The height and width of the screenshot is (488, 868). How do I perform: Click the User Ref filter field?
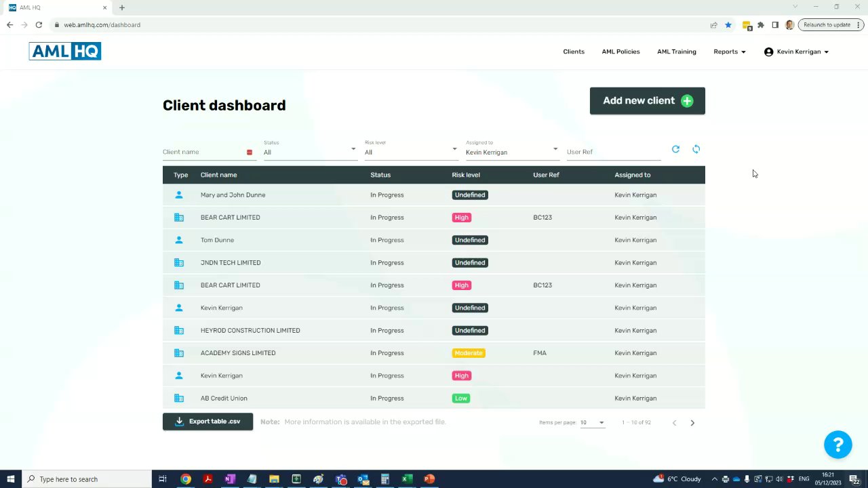pos(614,152)
